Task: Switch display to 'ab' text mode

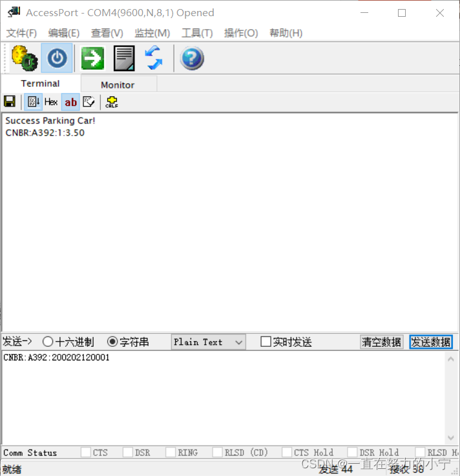Action: tap(70, 102)
